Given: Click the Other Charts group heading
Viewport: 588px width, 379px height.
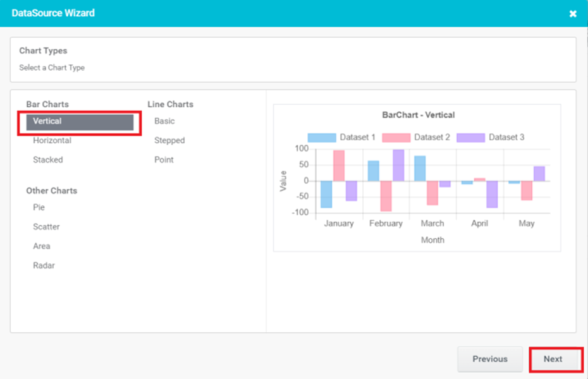Looking at the screenshot, I should 51,191.
